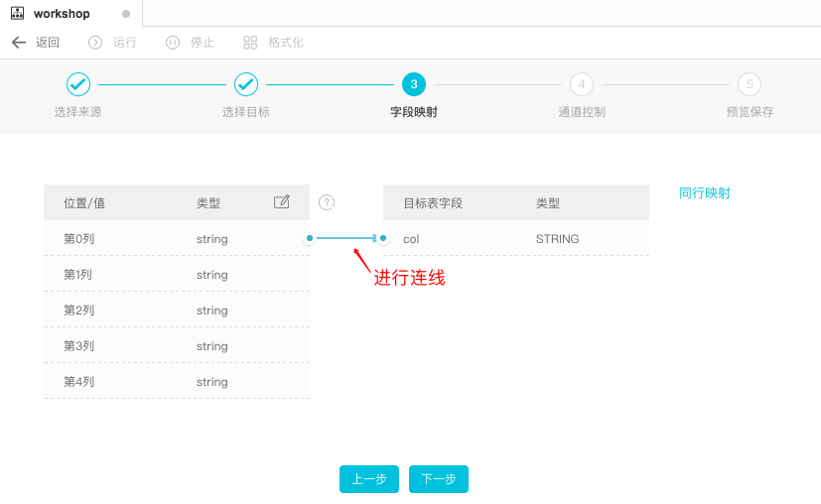Viewport: 821px width, 504px height.
Task: Click the 格式化 toolbar label
Action: (x=286, y=43)
